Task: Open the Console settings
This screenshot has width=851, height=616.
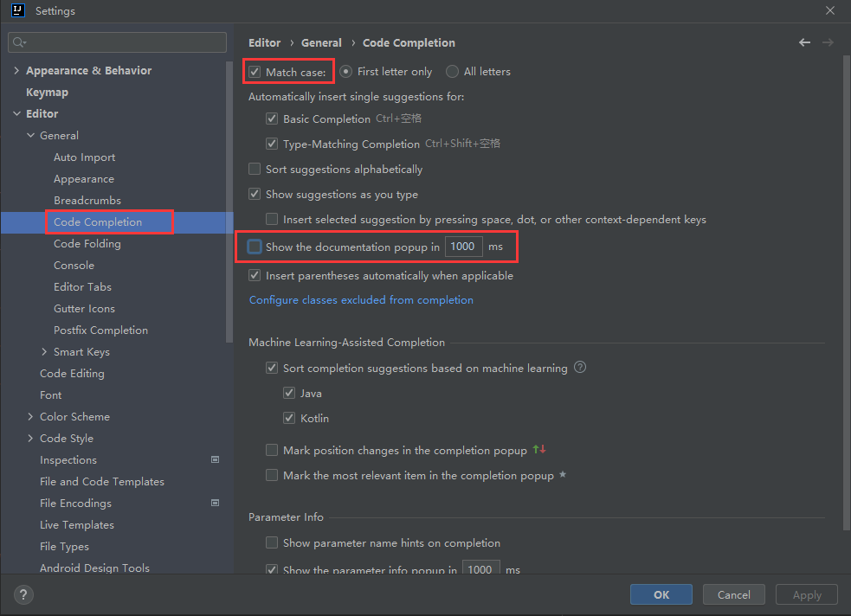Action: 74,265
